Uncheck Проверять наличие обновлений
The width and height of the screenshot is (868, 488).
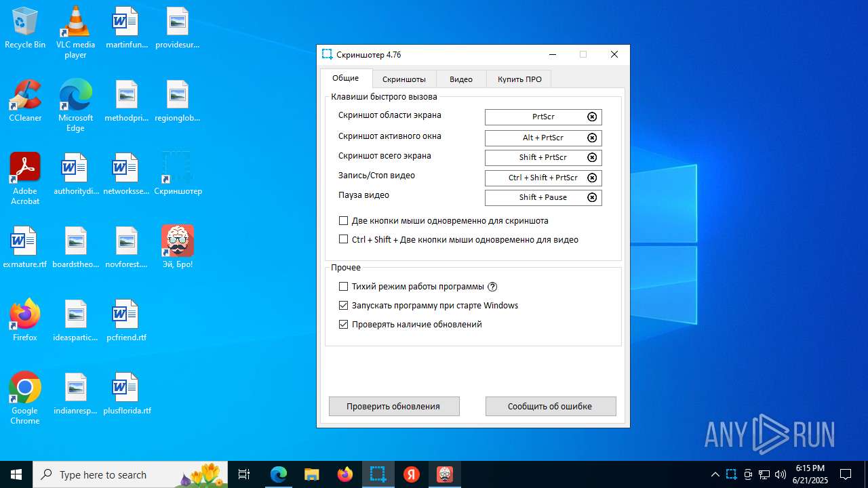tap(343, 325)
